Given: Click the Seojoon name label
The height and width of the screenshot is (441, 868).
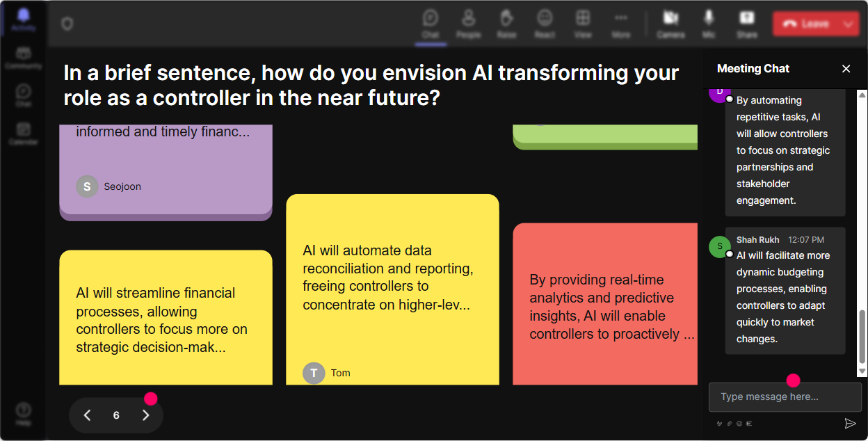Looking at the screenshot, I should (122, 186).
